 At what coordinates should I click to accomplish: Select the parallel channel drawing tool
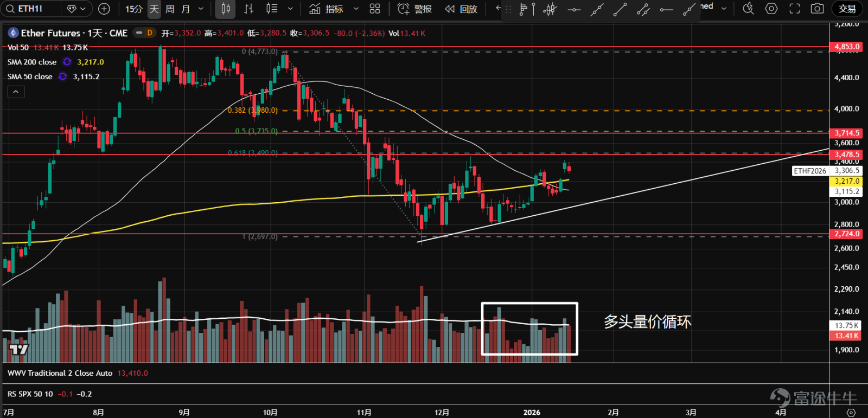tap(643, 9)
